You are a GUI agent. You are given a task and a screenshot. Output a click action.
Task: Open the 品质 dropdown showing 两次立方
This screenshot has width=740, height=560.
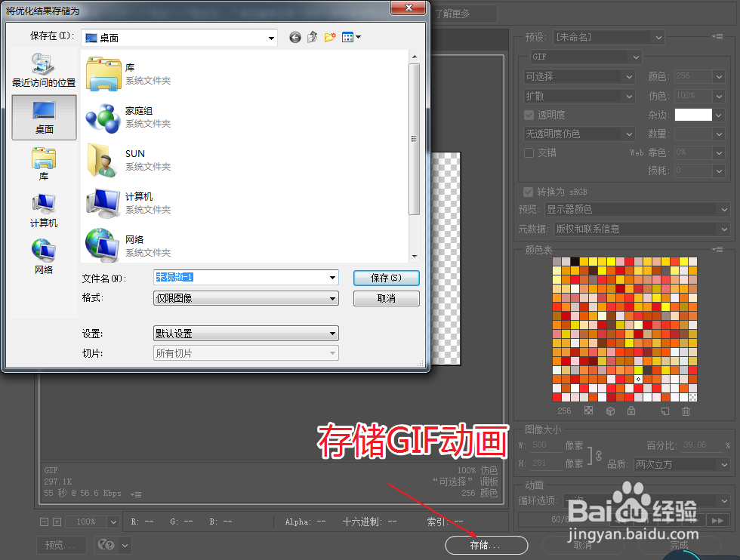(680, 464)
